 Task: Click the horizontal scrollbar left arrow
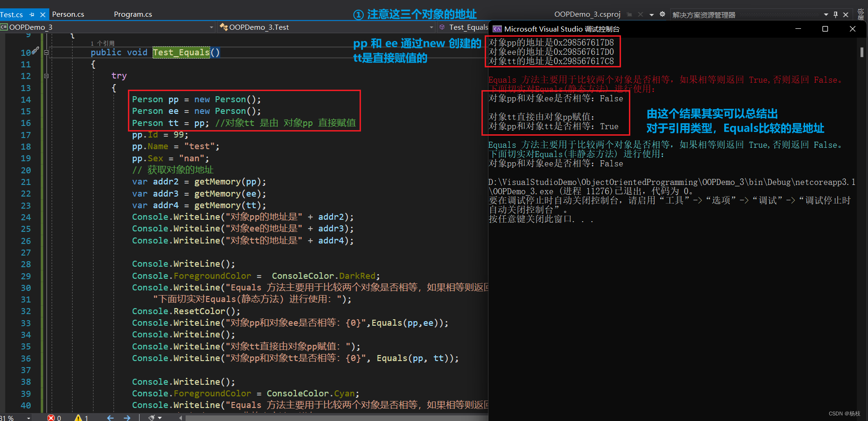pos(180,418)
